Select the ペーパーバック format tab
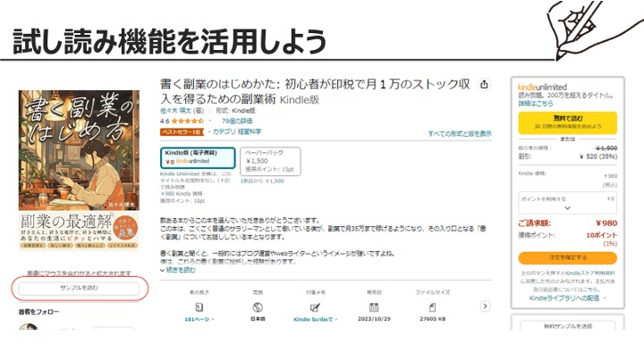Viewport: 644px width, 362px height. tap(270, 161)
